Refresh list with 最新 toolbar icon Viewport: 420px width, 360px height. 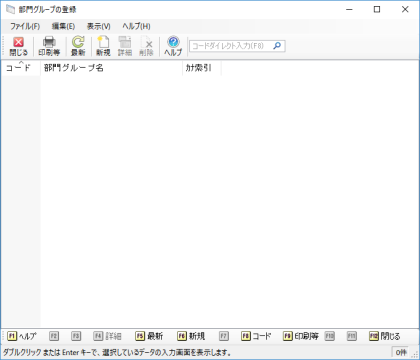click(x=78, y=46)
